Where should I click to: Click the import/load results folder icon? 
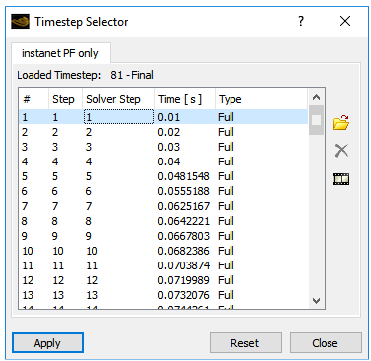(x=341, y=122)
